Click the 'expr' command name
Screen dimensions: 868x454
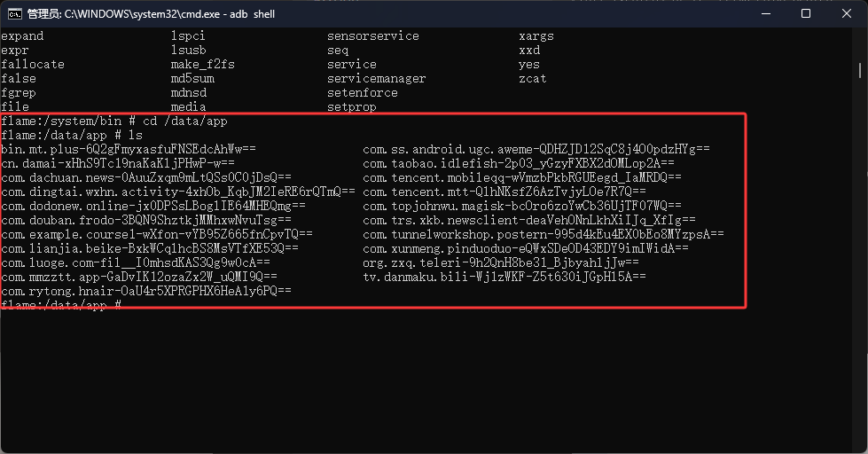15,51
